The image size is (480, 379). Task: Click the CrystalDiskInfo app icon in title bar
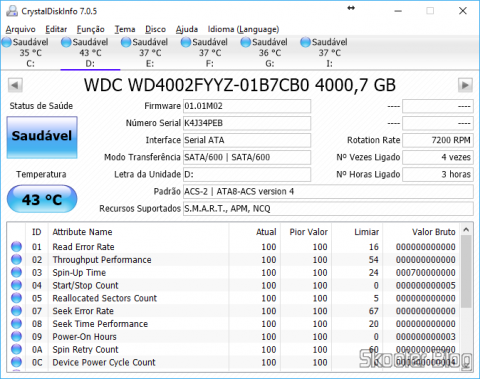(x=12, y=11)
